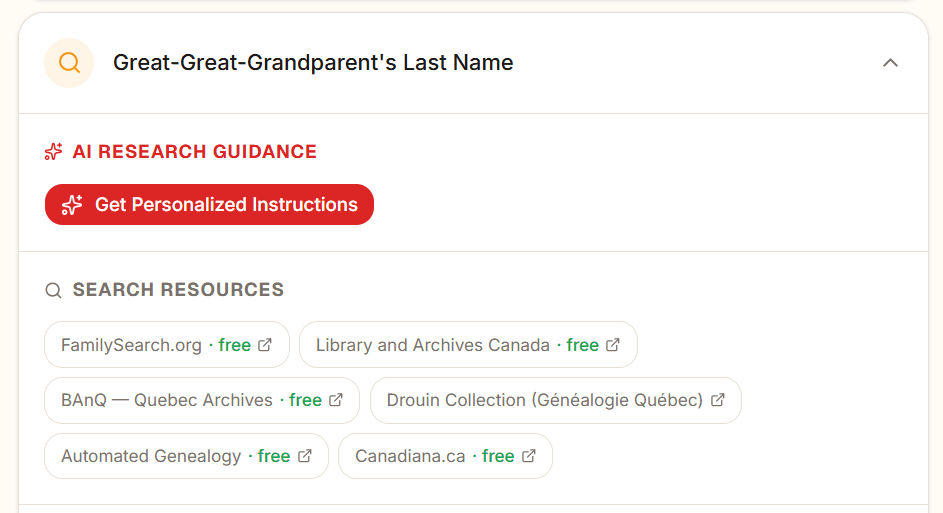The height and width of the screenshot is (513, 943).
Task: Click the external-link icon on Canadiana.ca
Action: (x=529, y=456)
